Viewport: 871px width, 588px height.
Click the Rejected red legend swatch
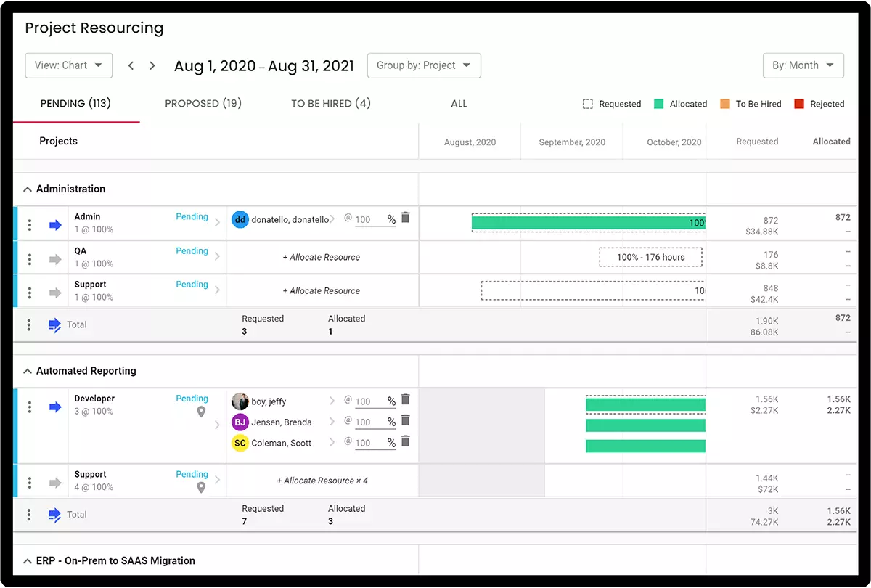tap(798, 104)
